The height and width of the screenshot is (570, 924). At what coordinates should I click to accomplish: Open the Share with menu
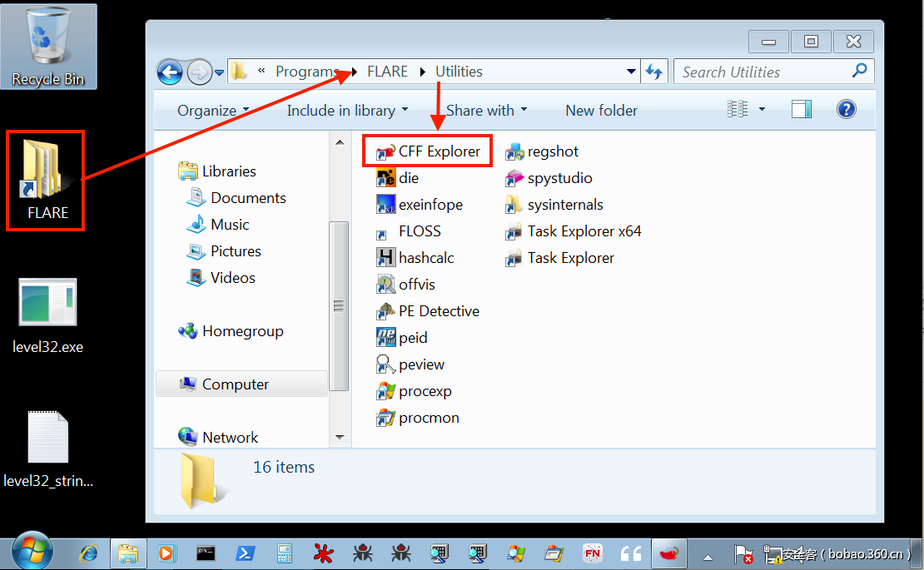point(486,111)
